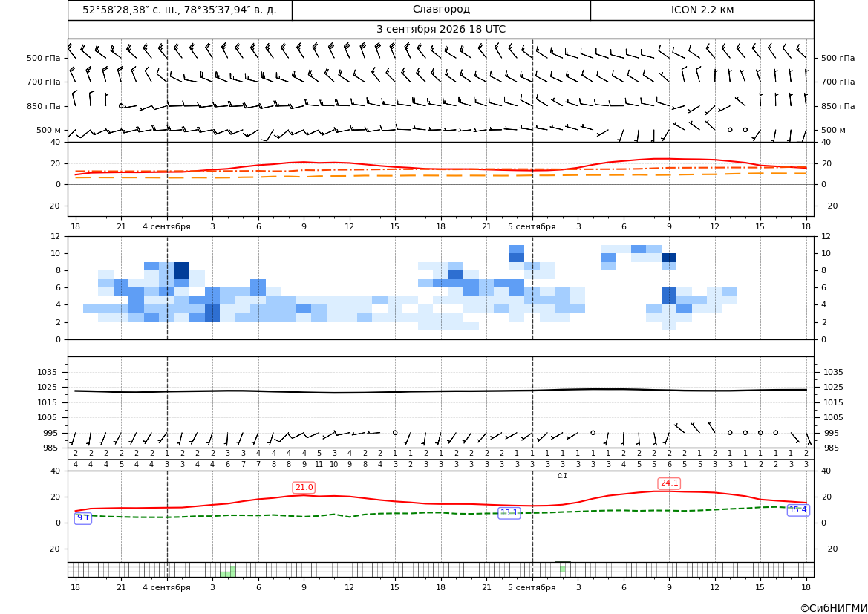The width and height of the screenshot is (868, 614).
Task: Pick the dark blue cloud cell near 10 km
Action: point(669,258)
